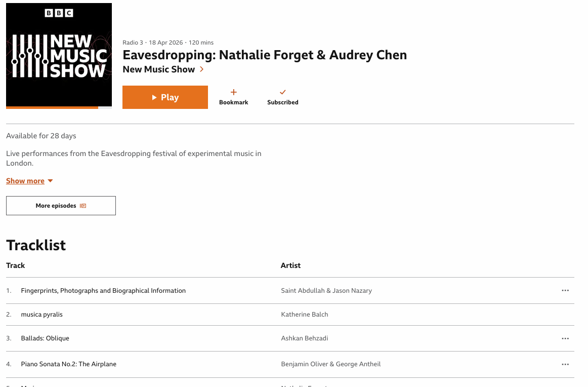Click the play triangle icon
Screen dimensions: 588x387
tap(154, 97)
